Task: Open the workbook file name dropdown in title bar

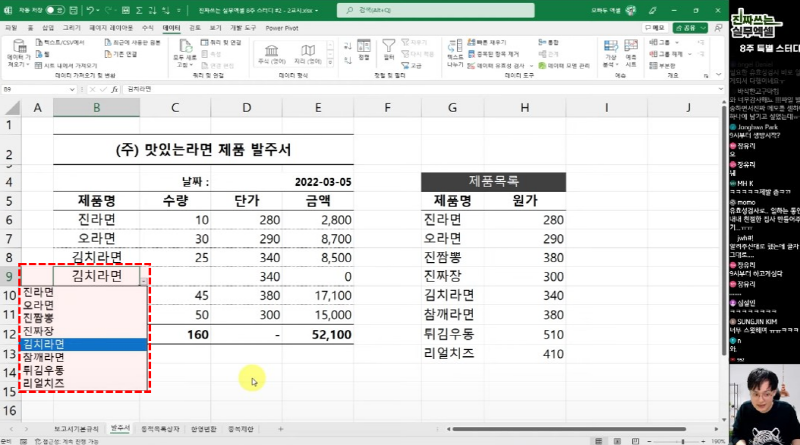Action: pos(316,10)
